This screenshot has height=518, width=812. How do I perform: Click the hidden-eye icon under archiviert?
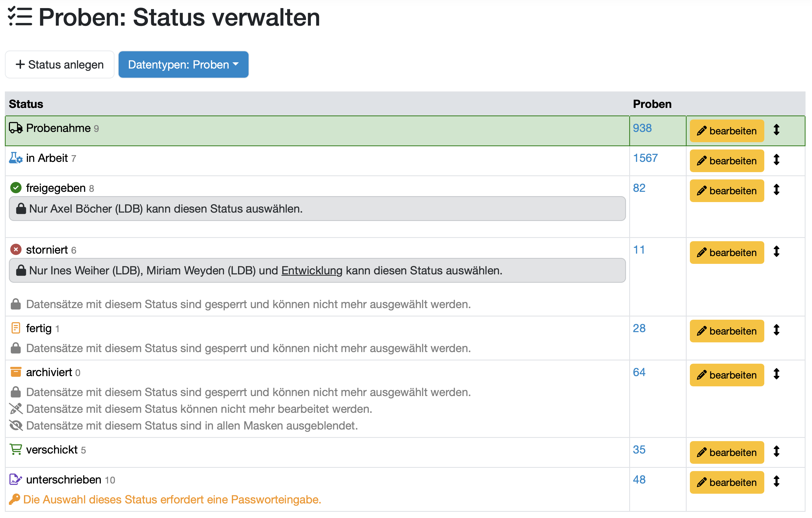click(x=16, y=425)
